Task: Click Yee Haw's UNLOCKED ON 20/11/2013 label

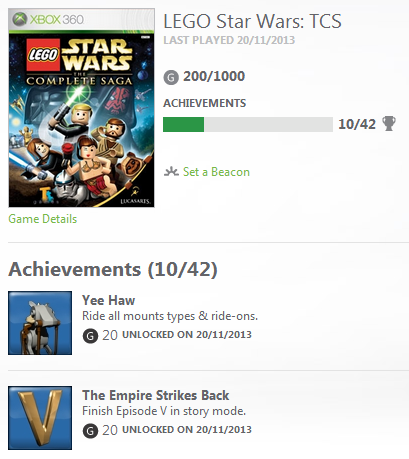Action: click(187, 334)
